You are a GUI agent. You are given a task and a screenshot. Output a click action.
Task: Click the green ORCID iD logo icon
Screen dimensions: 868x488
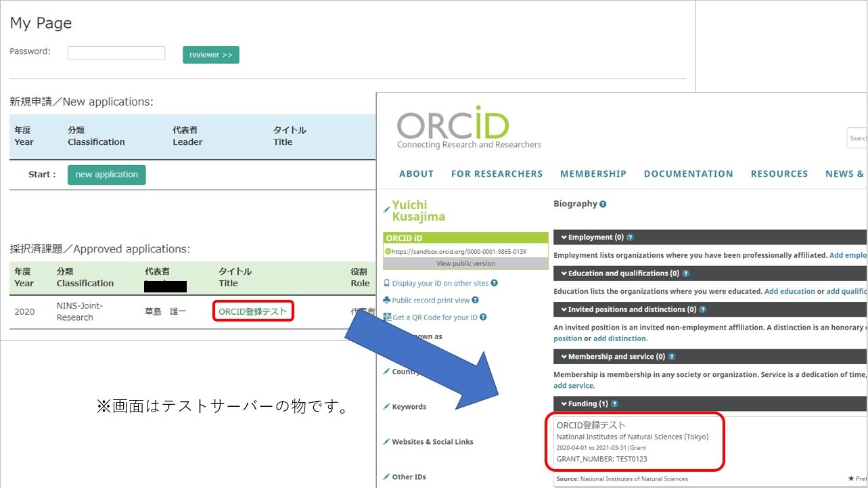(x=388, y=251)
